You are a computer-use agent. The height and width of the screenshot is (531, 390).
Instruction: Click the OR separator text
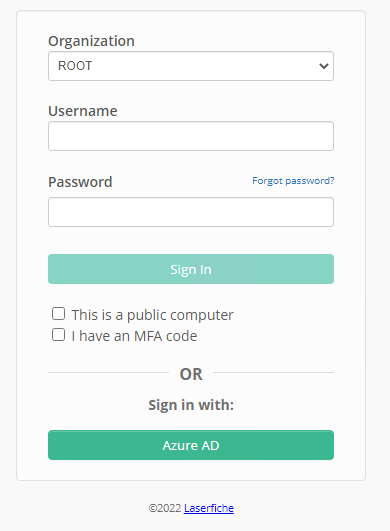click(191, 374)
